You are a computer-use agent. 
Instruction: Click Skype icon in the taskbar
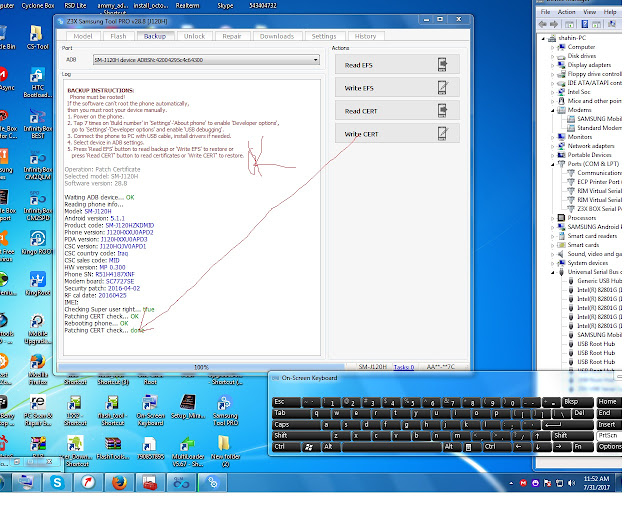coord(57,483)
